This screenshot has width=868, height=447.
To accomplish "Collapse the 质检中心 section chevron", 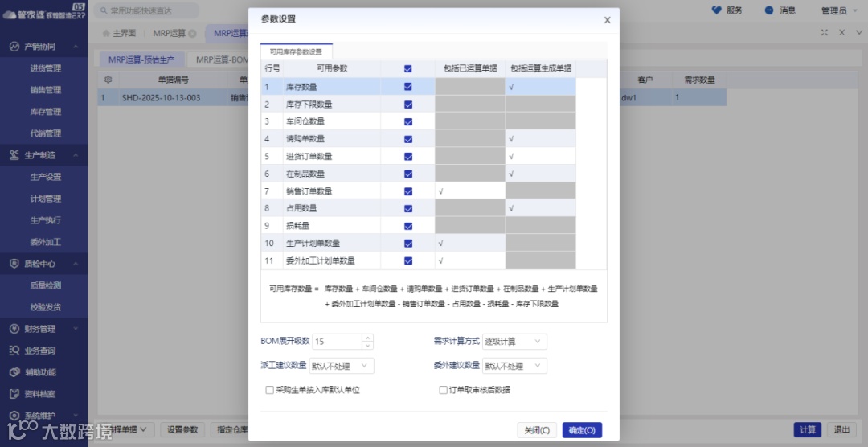I will point(76,264).
